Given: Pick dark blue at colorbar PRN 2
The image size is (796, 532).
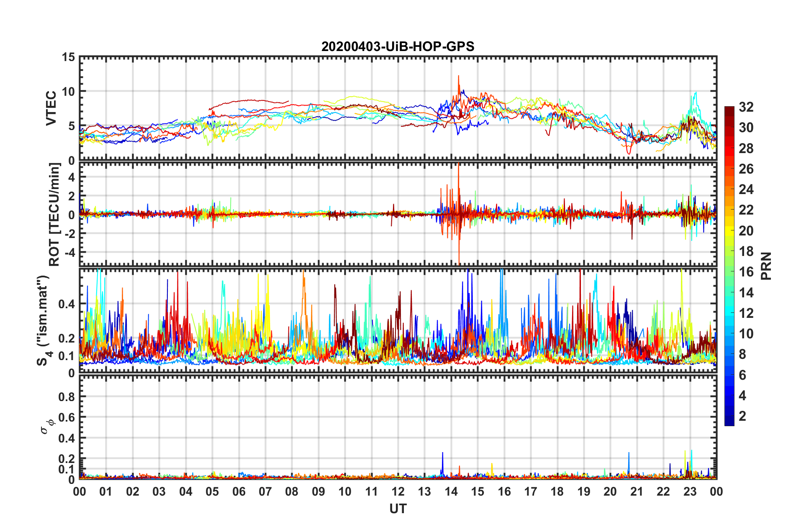Looking at the screenshot, I should (729, 416).
